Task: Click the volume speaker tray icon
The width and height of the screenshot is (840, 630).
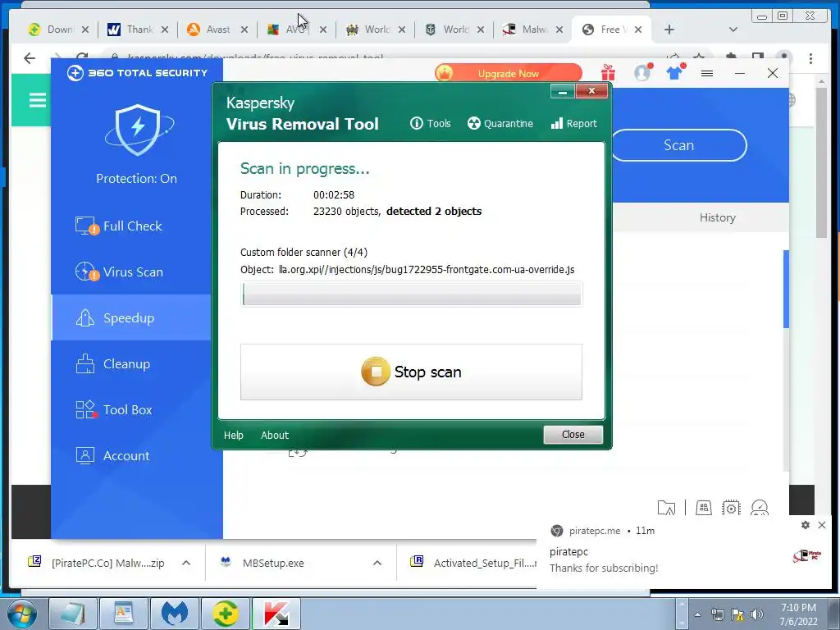Action: (x=756, y=614)
